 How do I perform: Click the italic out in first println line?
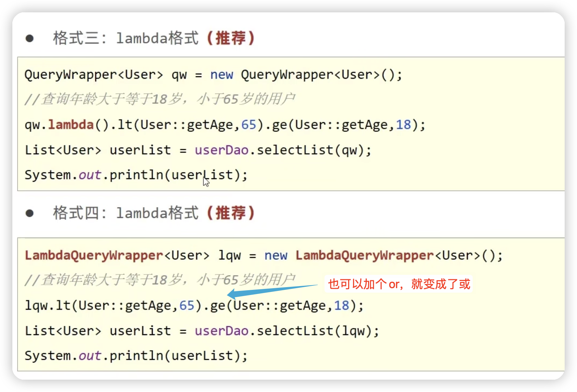coord(90,175)
